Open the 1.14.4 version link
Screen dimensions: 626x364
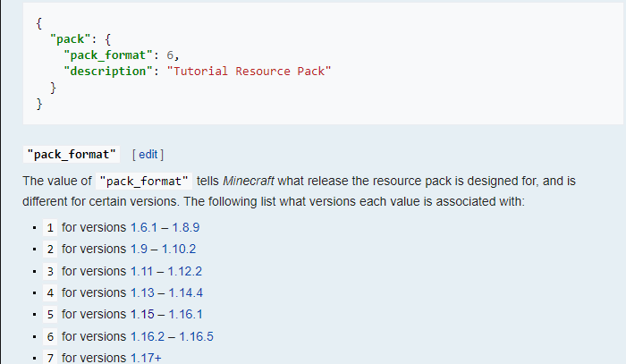point(185,292)
